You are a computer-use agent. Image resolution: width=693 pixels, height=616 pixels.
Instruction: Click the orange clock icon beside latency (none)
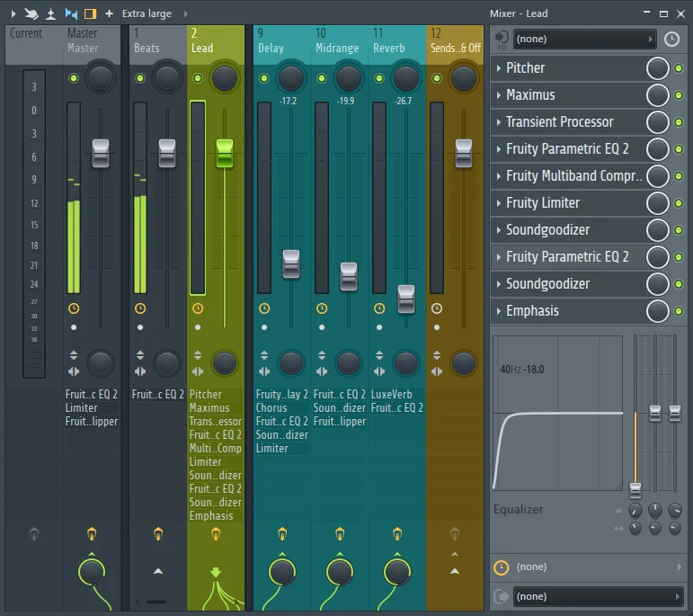click(502, 567)
